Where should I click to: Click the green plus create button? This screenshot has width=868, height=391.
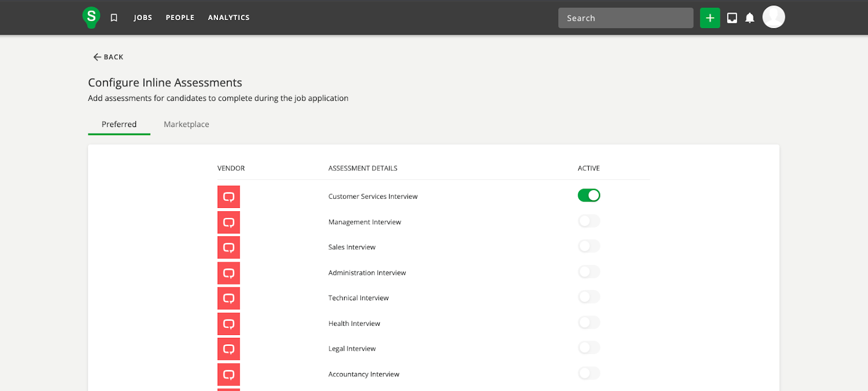tap(710, 18)
